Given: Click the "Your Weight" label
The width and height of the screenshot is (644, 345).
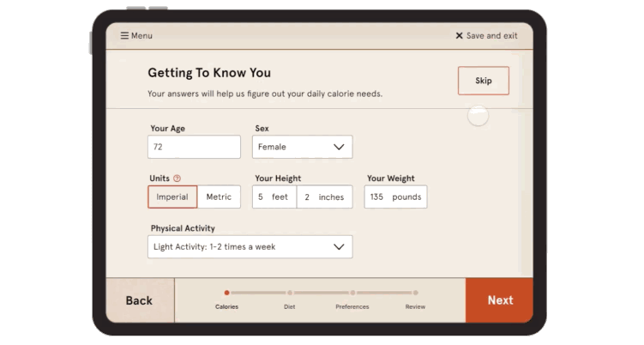Looking at the screenshot, I should coord(390,179).
